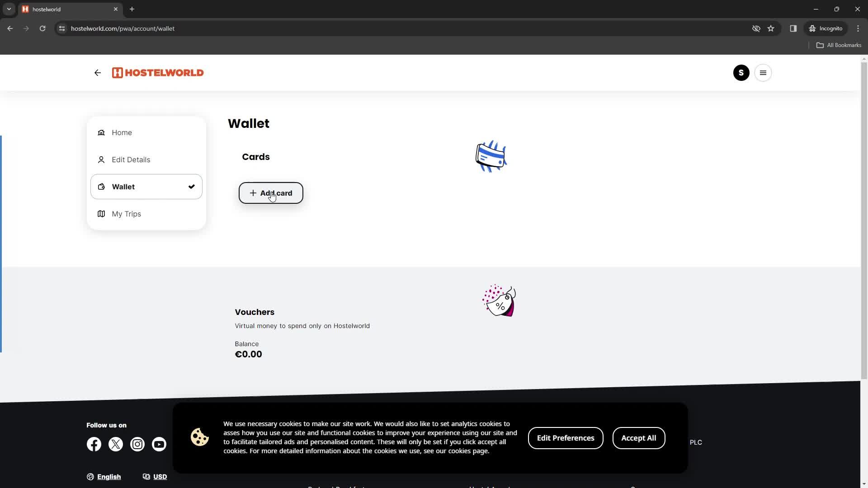This screenshot has height=488, width=868.
Task: Select the Home menu item
Action: tap(122, 132)
